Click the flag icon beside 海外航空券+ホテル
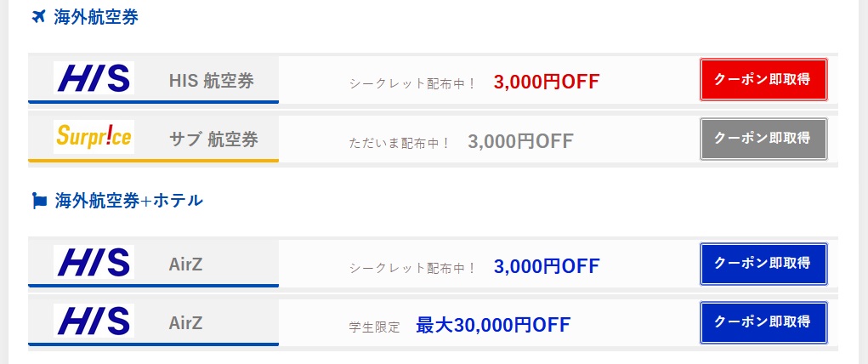The height and width of the screenshot is (364, 868). click(x=39, y=202)
